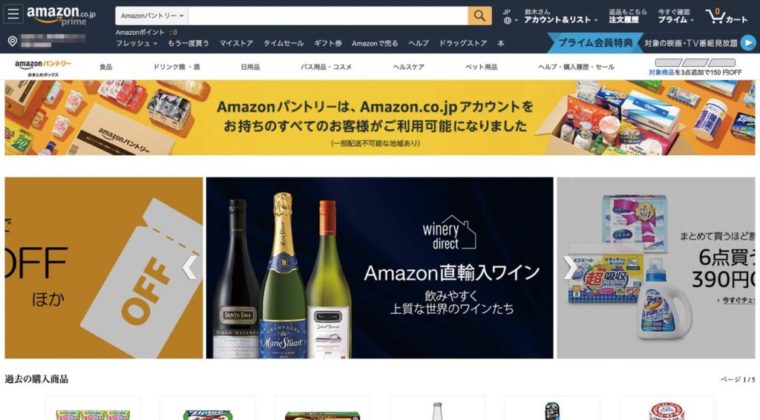Viewport: 760px width, 420px height.
Task: Open the 食品 category tab
Action: point(106,67)
